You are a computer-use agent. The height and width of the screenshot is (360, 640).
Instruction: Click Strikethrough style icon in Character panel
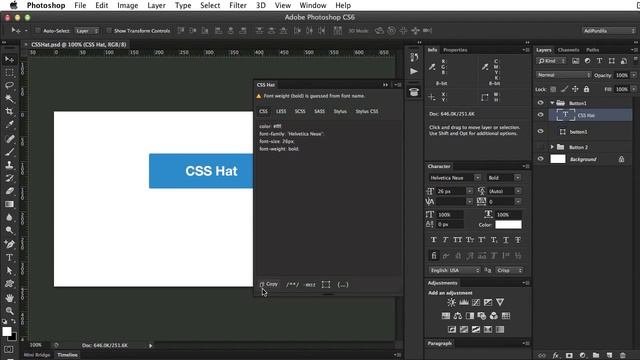click(518, 240)
